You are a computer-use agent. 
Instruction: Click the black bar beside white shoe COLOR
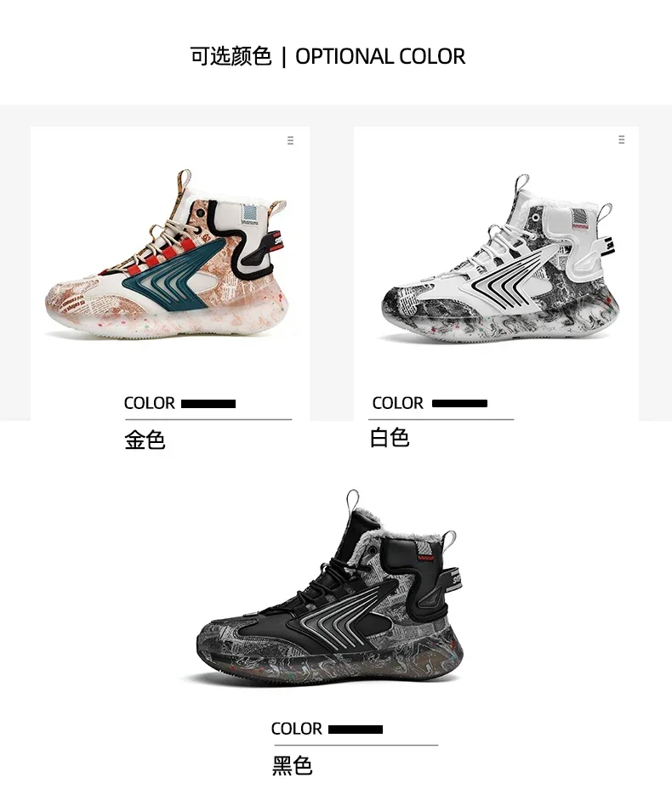(459, 403)
